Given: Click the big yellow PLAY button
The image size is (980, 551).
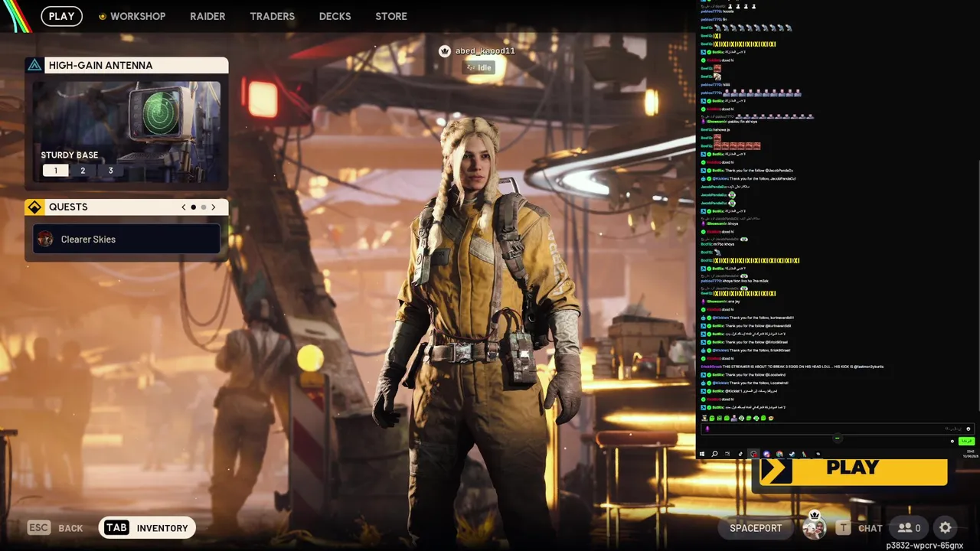Looking at the screenshot, I should pos(853,471).
